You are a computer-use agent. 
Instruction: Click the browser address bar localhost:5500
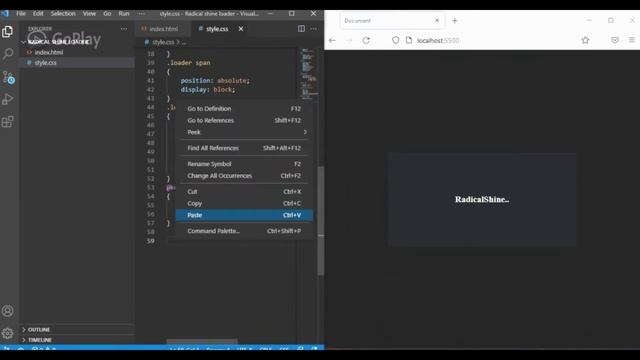(x=438, y=40)
